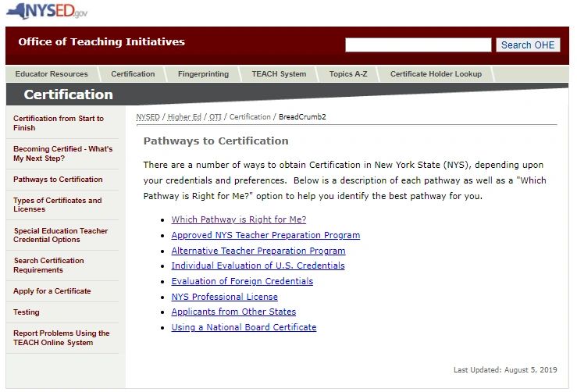This screenshot has width=577, height=392.
Task: Open Which Pathway is Right for Me link
Action: 238,220
